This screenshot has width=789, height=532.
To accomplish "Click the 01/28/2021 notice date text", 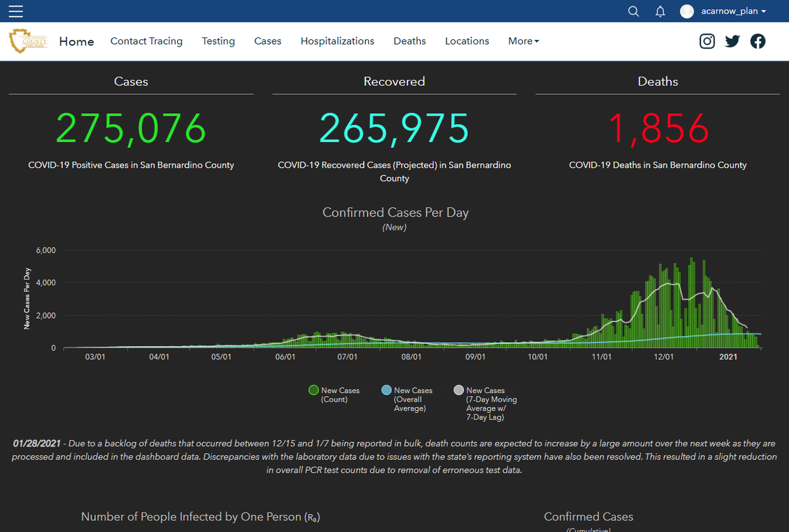I will pos(36,443).
